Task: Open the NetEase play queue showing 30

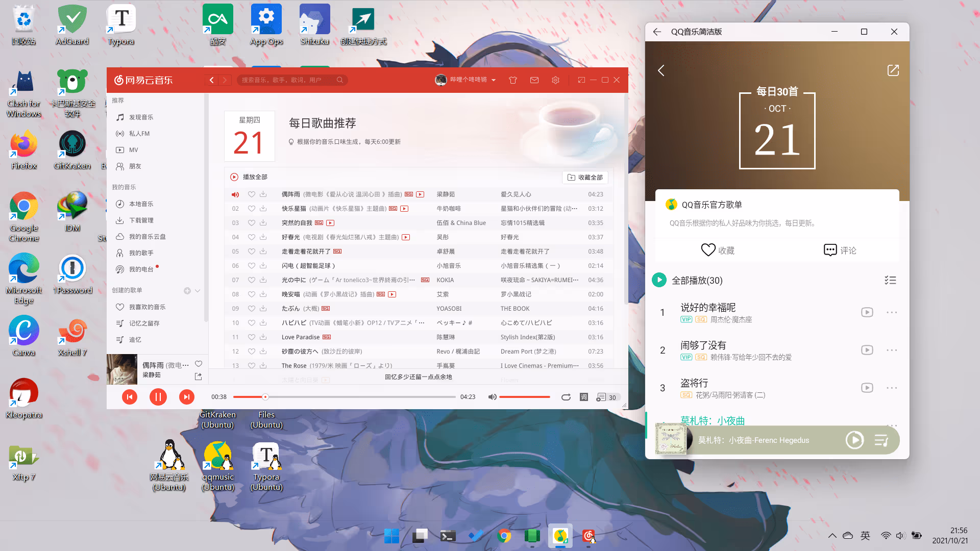Action: [x=607, y=397]
